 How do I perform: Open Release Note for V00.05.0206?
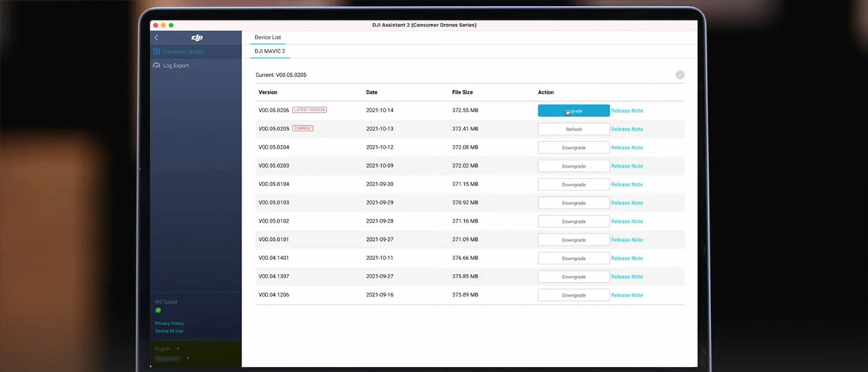pos(627,111)
